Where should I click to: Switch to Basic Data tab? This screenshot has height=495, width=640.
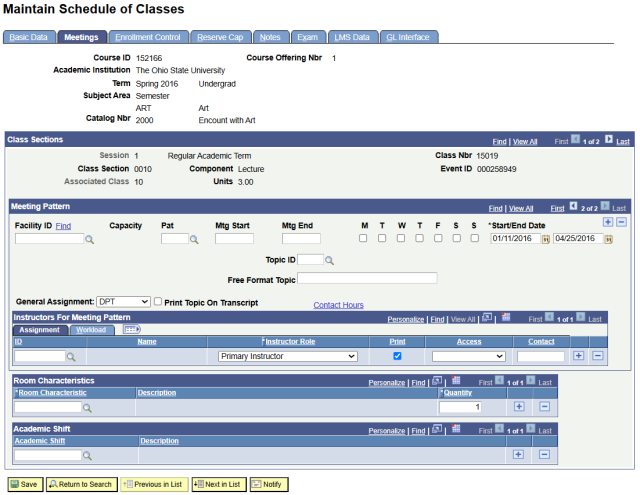29,37
